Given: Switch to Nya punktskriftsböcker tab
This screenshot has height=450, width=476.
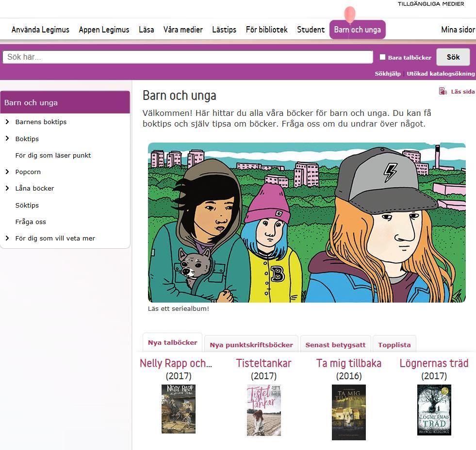Looking at the screenshot, I should pyautogui.click(x=251, y=345).
